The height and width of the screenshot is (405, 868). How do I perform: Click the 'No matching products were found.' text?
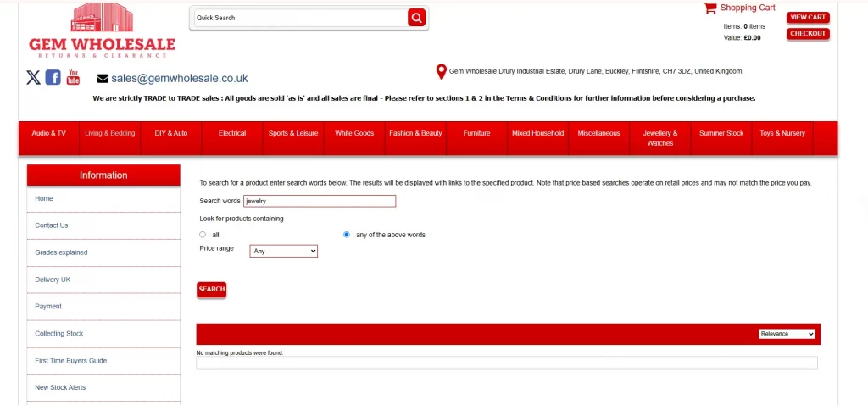(240, 353)
